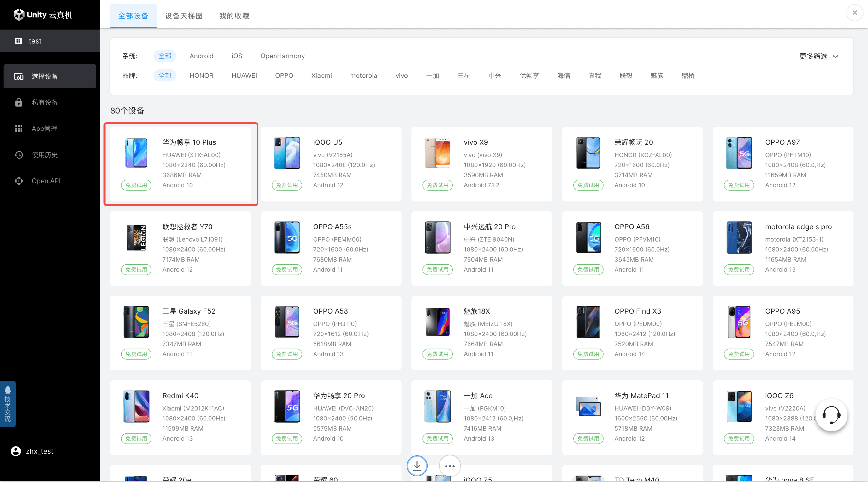Select HUAWEI brand filter
The width and height of the screenshot is (868, 482).
[x=244, y=75]
